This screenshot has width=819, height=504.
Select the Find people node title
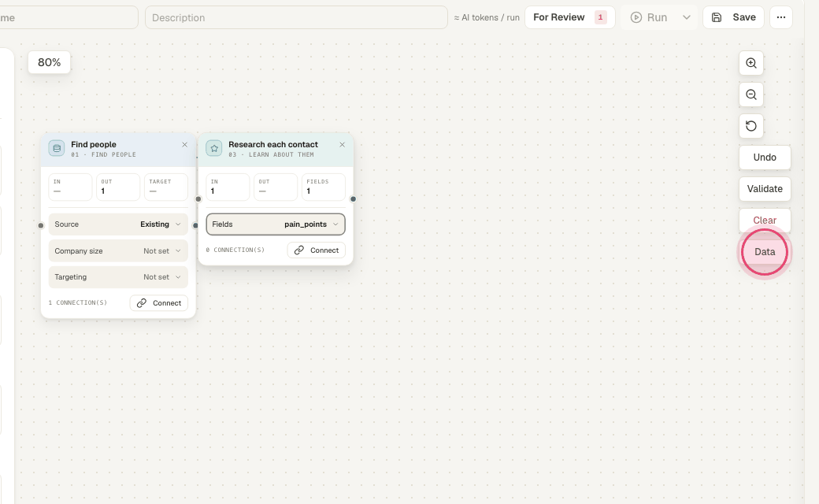click(94, 145)
